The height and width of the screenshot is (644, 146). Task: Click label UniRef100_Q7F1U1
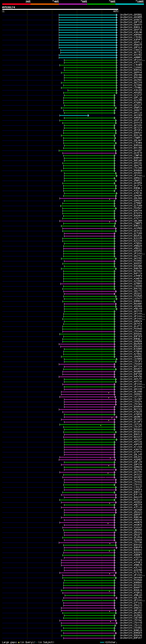coord(131,603)
